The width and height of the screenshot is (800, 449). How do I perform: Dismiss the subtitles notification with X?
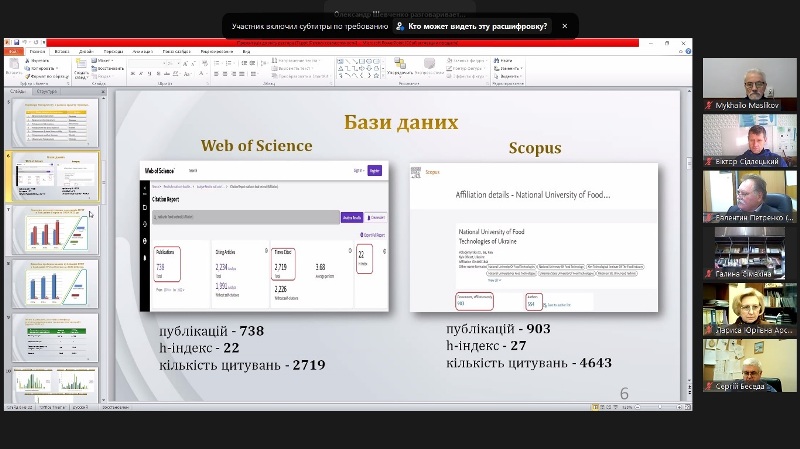click(564, 26)
